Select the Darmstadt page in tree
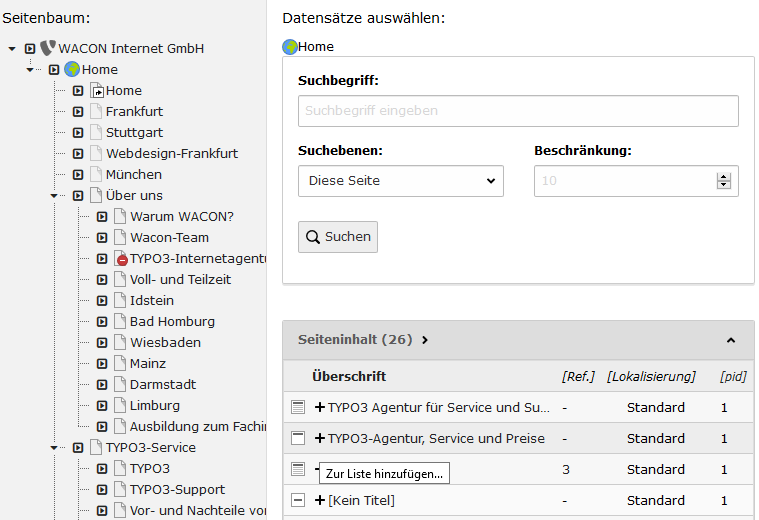Image resolution: width=759 pixels, height=520 pixels. (163, 384)
